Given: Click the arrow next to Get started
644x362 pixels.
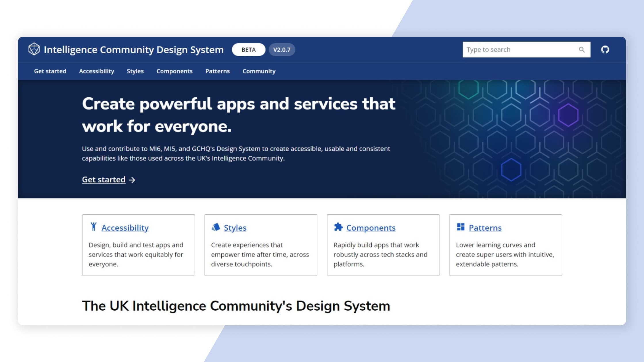Looking at the screenshot, I should (x=132, y=180).
